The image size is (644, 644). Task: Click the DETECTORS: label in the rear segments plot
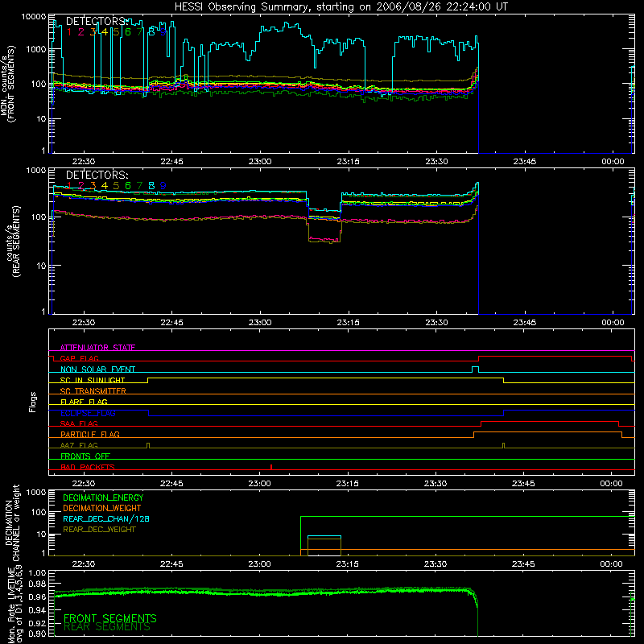97,175
